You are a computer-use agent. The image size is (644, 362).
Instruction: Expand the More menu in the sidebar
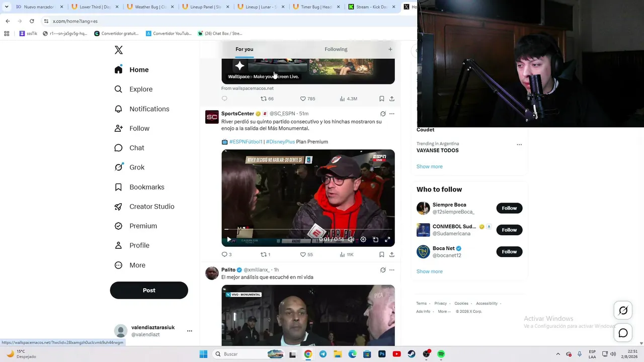[130, 265]
